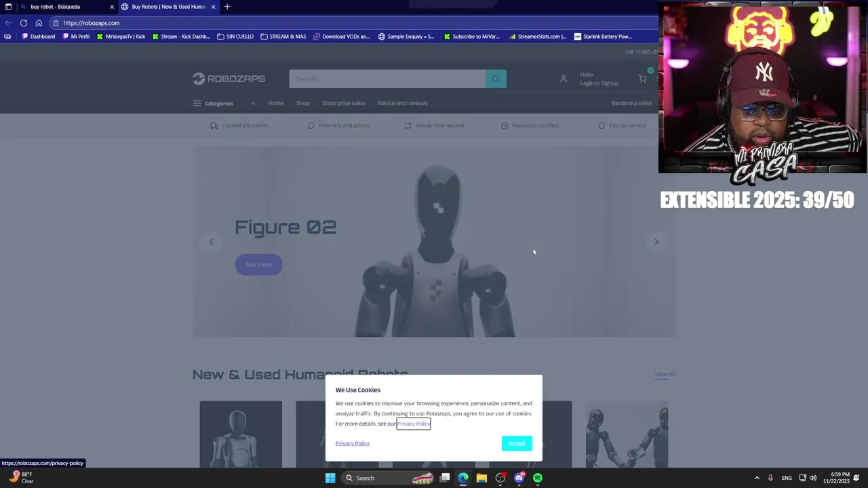The image size is (868, 488).
Task: Click the Hassle-free returns icon
Action: (408, 125)
